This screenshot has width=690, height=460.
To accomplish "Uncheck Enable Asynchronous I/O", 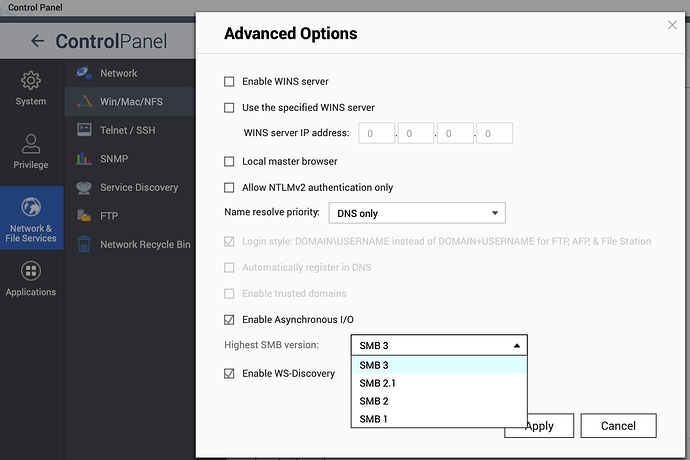I will 229,320.
